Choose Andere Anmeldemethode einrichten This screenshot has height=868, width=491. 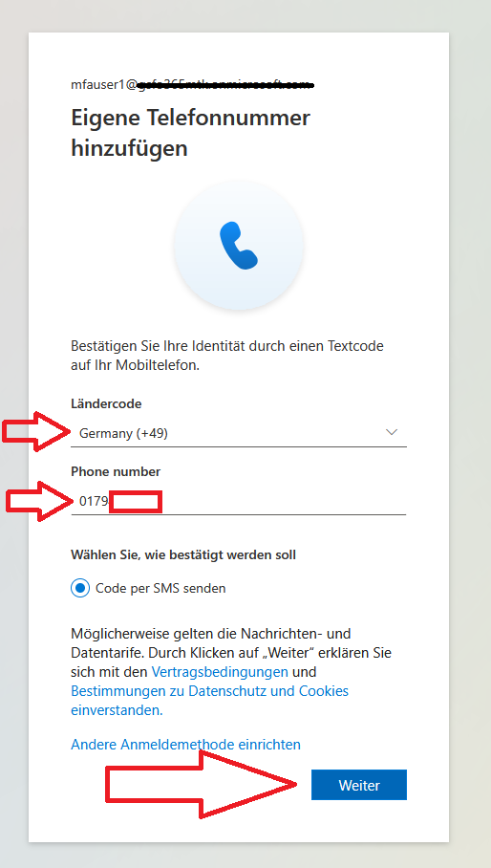[185, 745]
